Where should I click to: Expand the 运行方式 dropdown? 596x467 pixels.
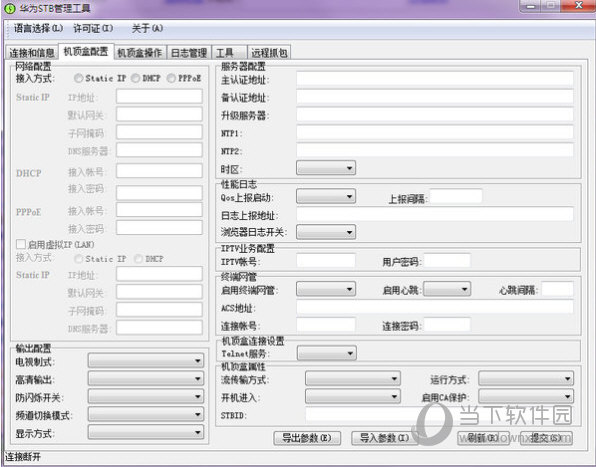click(526, 378)
